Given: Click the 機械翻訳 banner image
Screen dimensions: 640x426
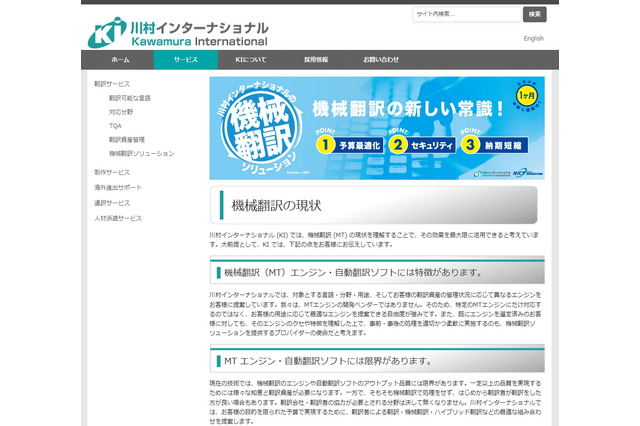Looking at the screenshot, I should click(377, 128).
